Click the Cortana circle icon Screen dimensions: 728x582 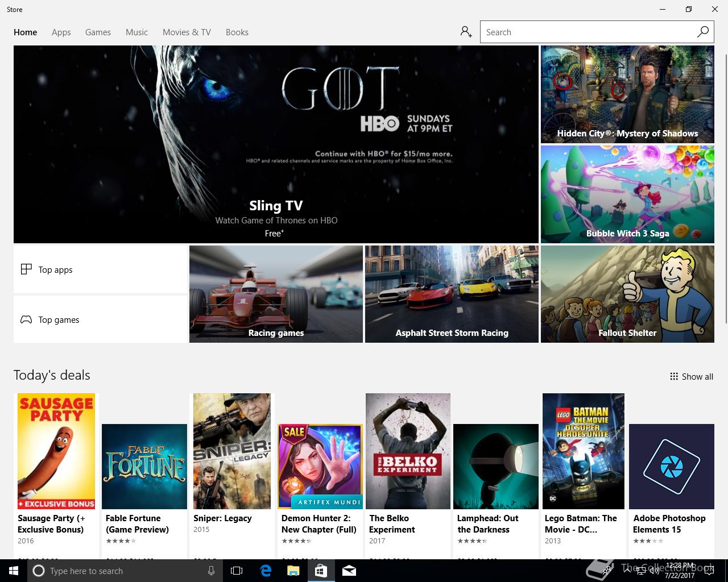point(39,571)
